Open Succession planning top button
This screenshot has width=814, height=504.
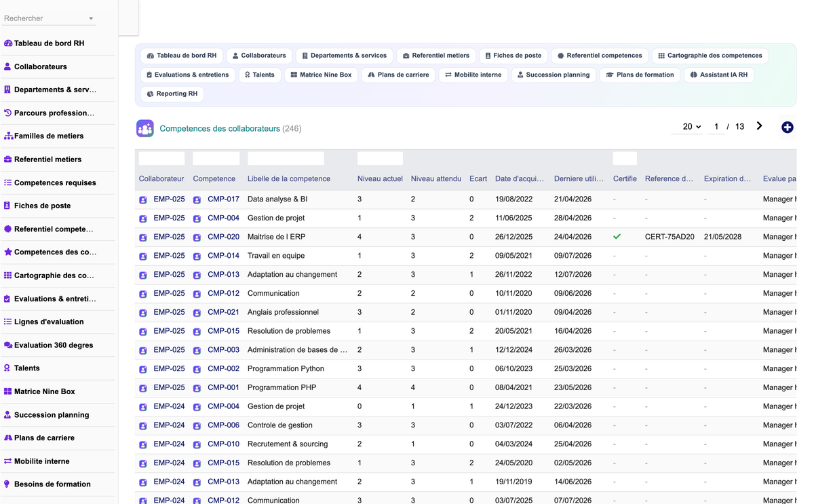point(553,75)
